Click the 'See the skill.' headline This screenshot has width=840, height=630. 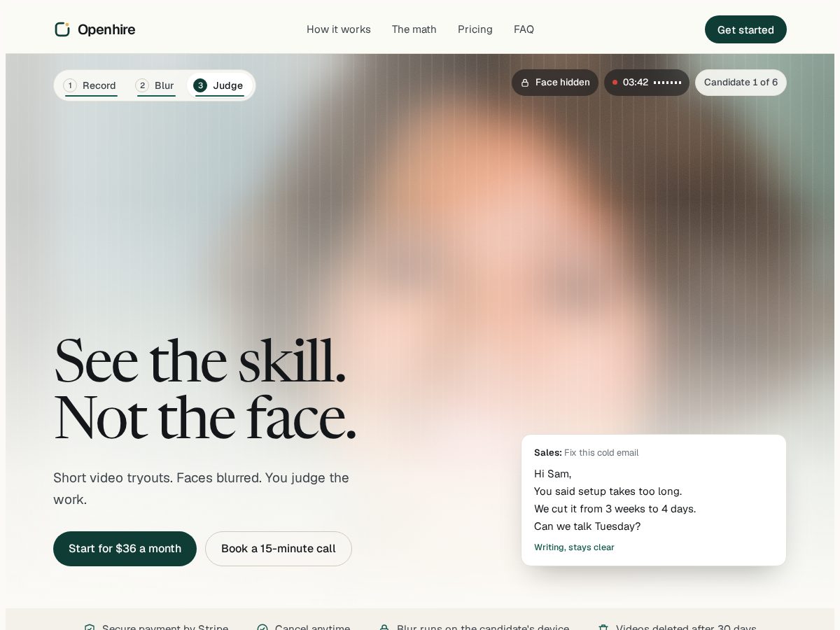point(200,361)
